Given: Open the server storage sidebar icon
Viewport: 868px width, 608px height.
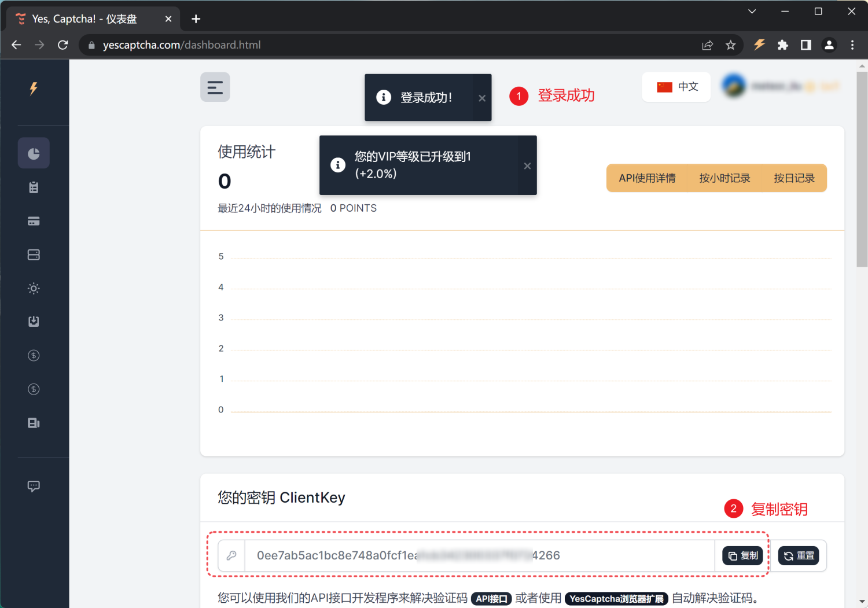Looking at the screenshot, I should 34,255.
